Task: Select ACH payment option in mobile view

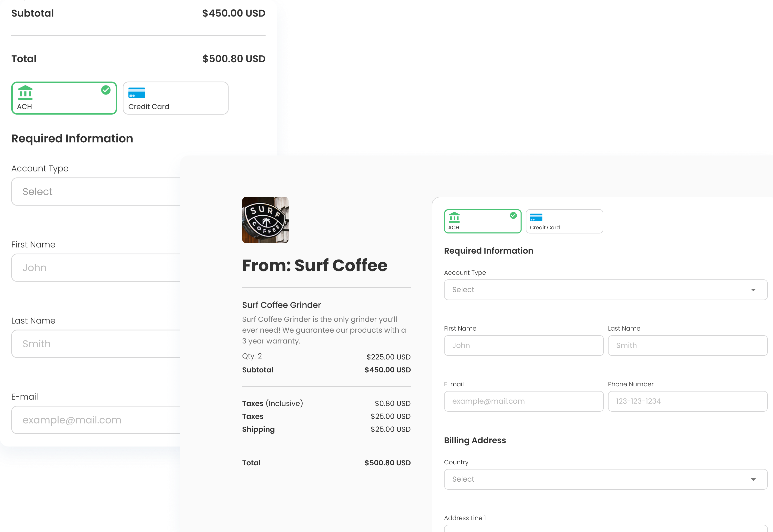Action: [64, 98]
